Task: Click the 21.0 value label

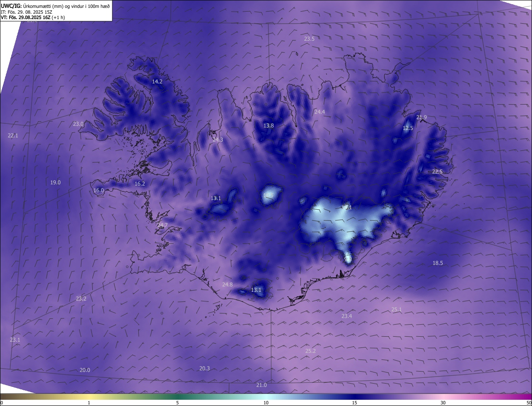Action: coord(261,385)
